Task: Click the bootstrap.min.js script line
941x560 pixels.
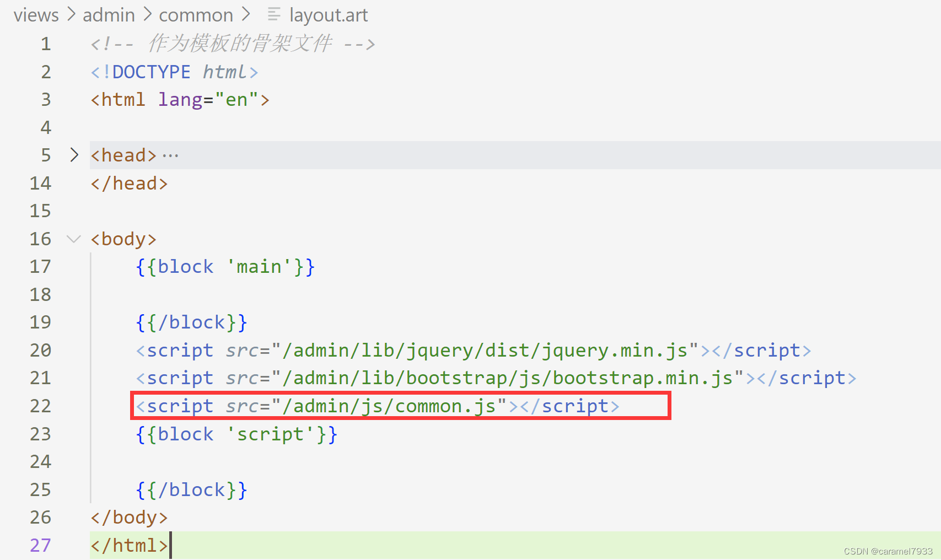Action: pyautogui.click(x=496, y=378)
